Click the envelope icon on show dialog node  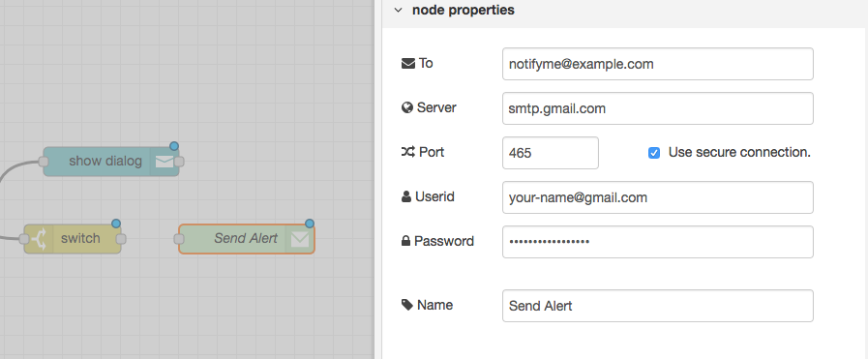coord(165,161)
